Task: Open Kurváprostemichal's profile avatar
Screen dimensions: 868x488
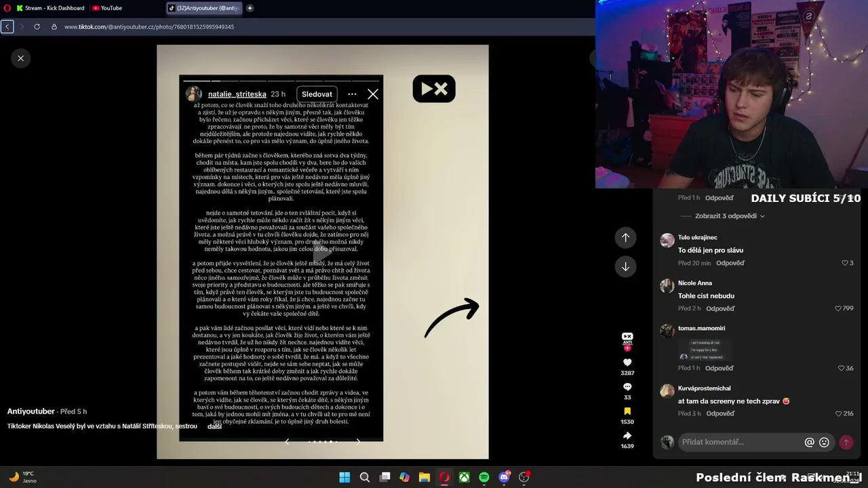Action: [667, 391]
